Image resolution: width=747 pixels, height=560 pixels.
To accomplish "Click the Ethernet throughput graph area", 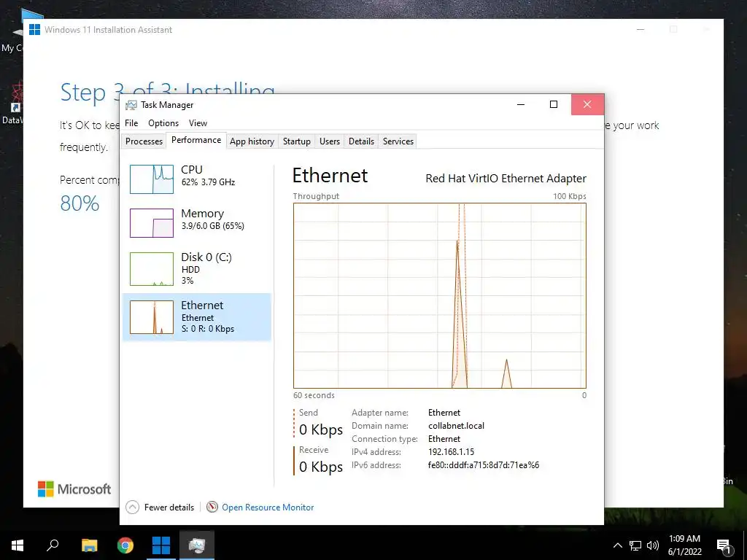I will 440,296.
